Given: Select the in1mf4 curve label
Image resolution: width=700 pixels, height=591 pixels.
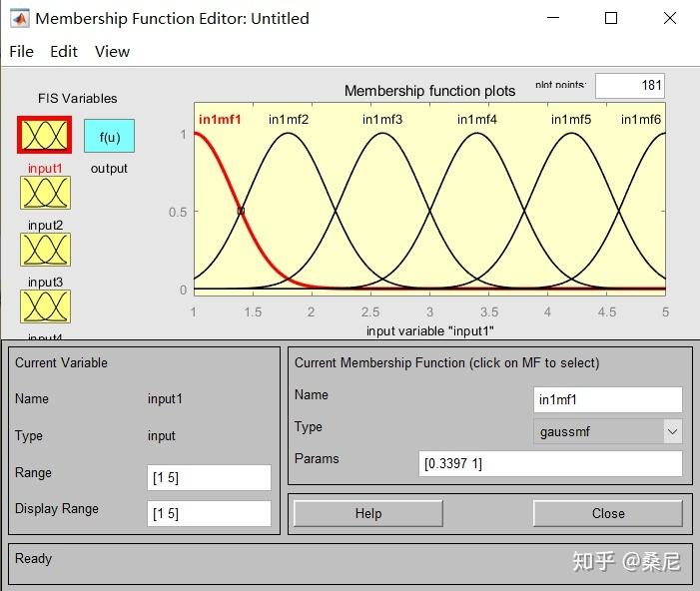Looking at the screenshot, I should tap(477, 119).
